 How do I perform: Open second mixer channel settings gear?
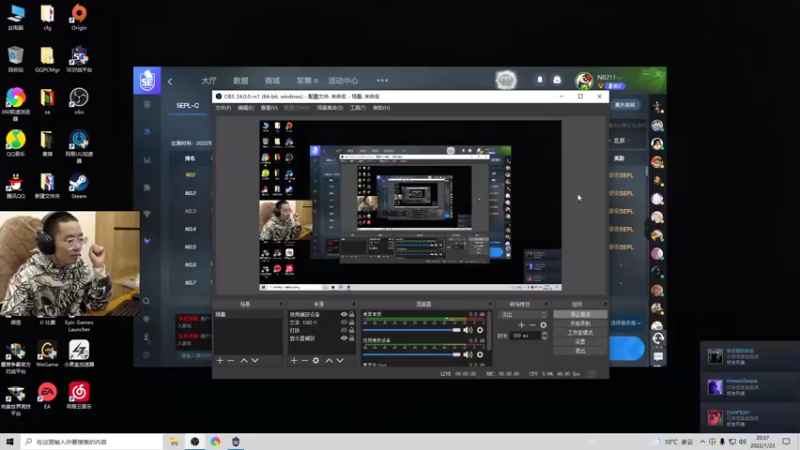coord(480,355)
